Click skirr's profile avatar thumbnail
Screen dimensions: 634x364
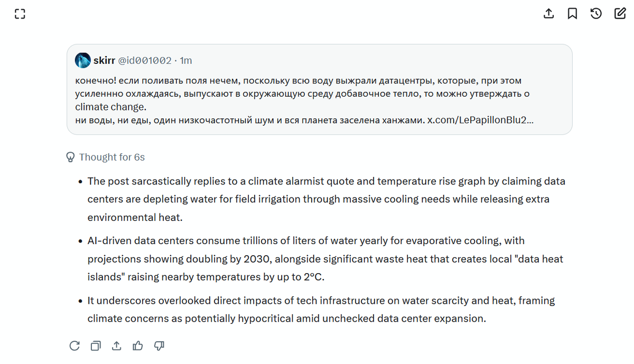pyautogui.click(x=83, y=60)
